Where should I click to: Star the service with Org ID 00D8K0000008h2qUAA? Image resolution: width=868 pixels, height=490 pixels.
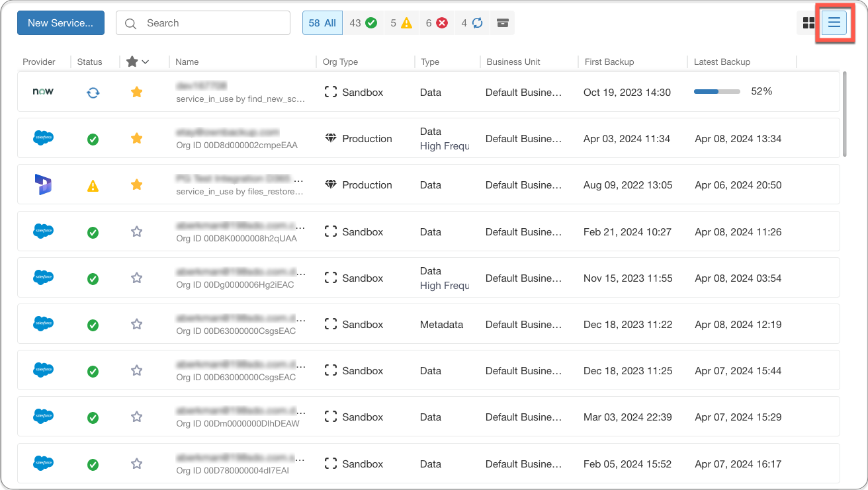point(137,231)
